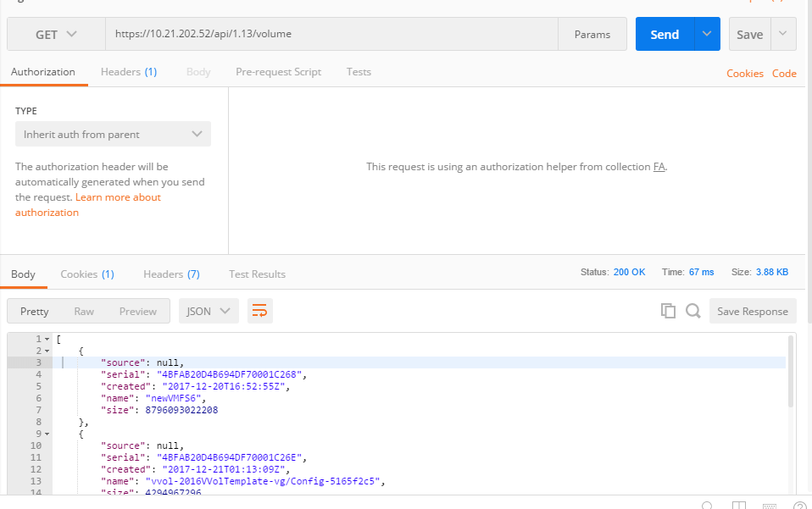Open the request Headers (1) tab

(x=129, y=72)
